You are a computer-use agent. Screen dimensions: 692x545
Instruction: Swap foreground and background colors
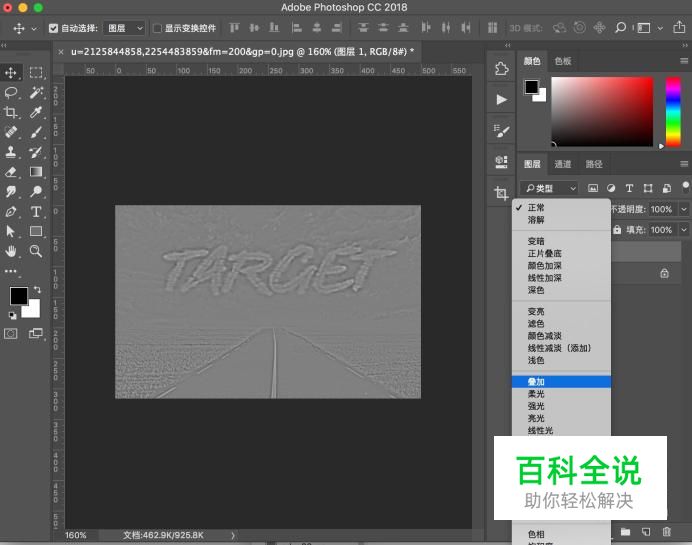pyautogui.click(x=38, y=289)
